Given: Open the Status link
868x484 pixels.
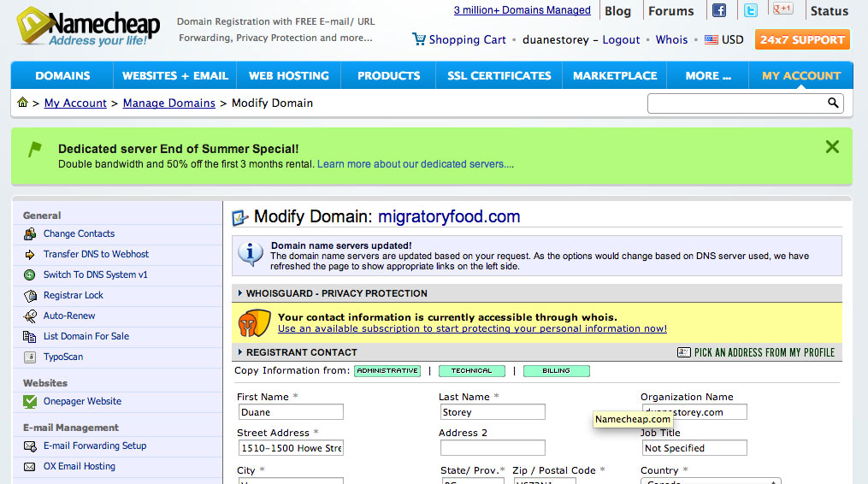Looking at the screenshot, I should tap(830, 11).
